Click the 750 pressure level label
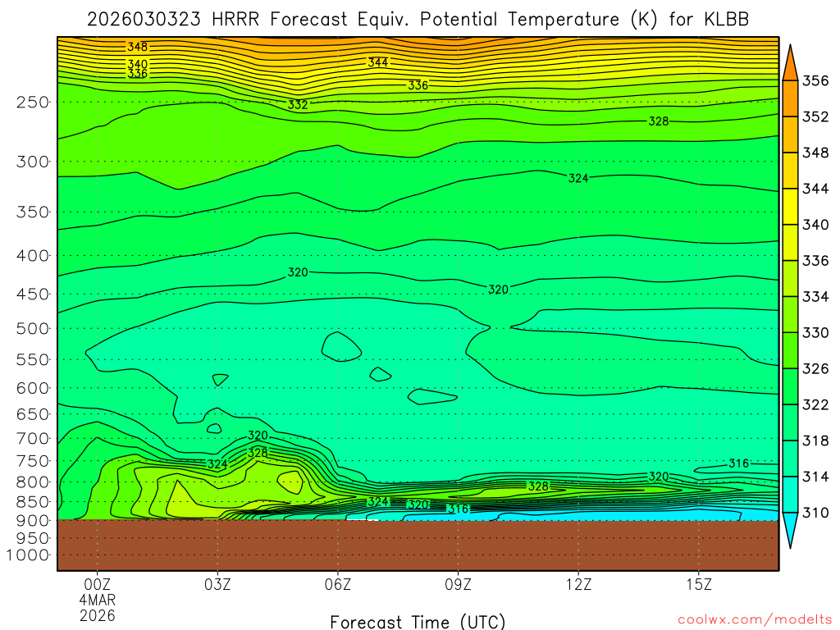The height and width of the screenshot is (630, 840). [x=33, y=461]
